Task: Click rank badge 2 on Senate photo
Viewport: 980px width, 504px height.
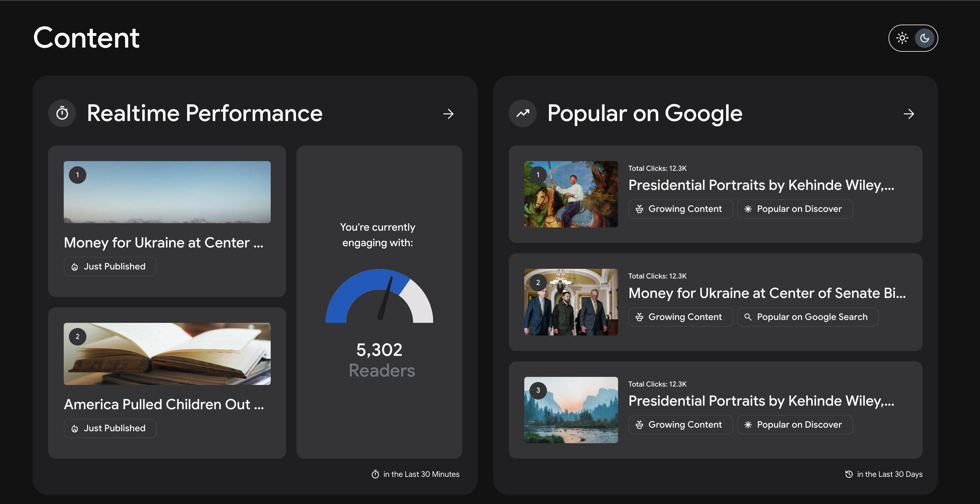Action: click(x=538, y=283)
